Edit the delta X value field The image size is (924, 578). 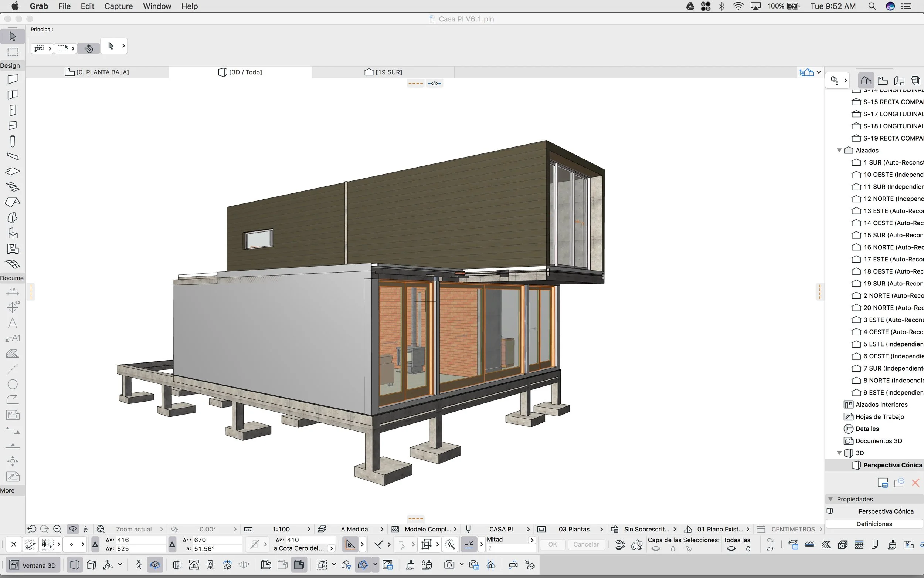point(140,540)
